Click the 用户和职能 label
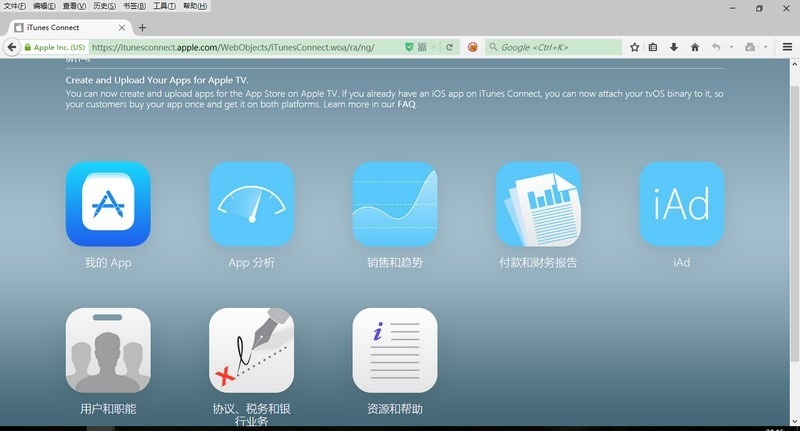 (108, 409)
